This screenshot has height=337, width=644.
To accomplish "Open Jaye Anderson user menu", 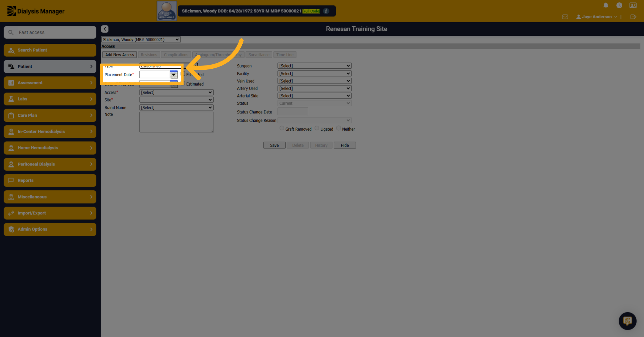I will pyautogui.click(x=597, y=17).
